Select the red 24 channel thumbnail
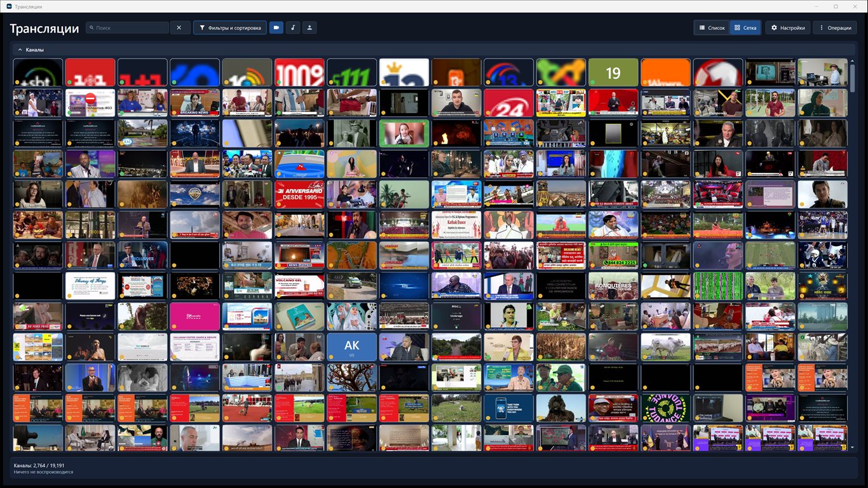This screenshot has width=868, height=488. (x=508, y=103)
